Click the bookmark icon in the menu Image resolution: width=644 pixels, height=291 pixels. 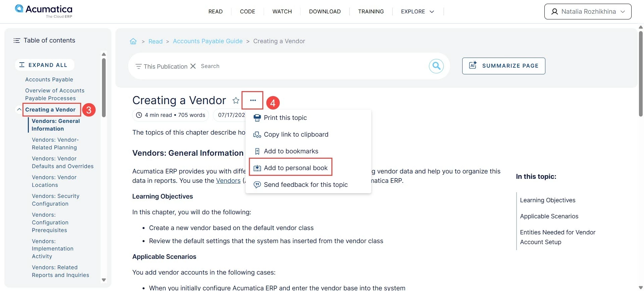pos(257,151)
